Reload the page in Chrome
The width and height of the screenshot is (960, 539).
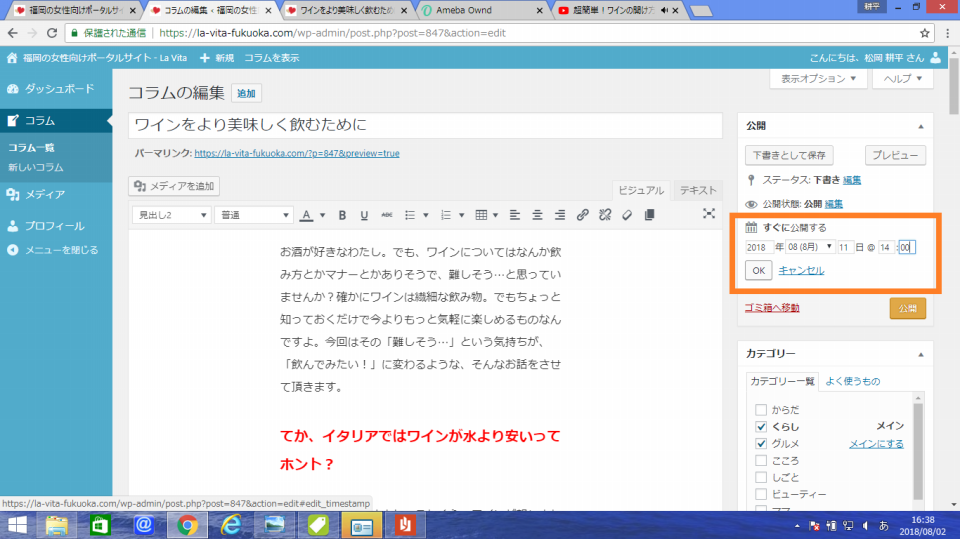(52, 33)
